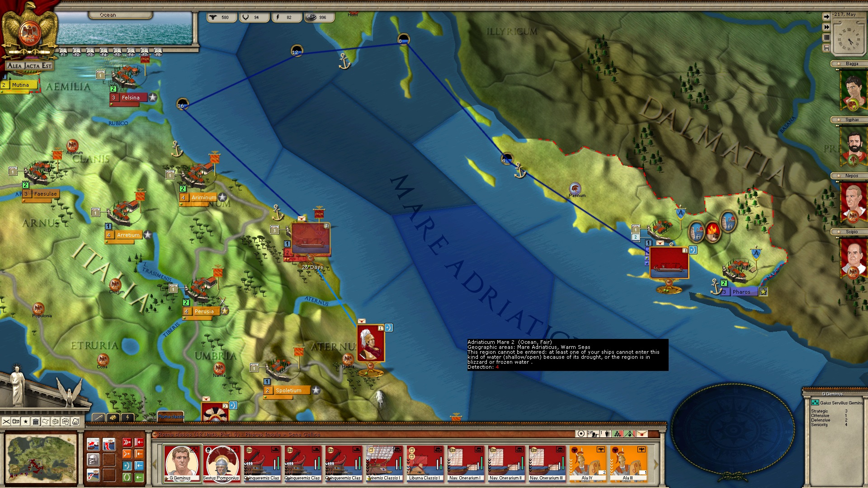Screen dimensions: 868x488
Task: Advance to the next turn arrow
Action: [826, 17]
